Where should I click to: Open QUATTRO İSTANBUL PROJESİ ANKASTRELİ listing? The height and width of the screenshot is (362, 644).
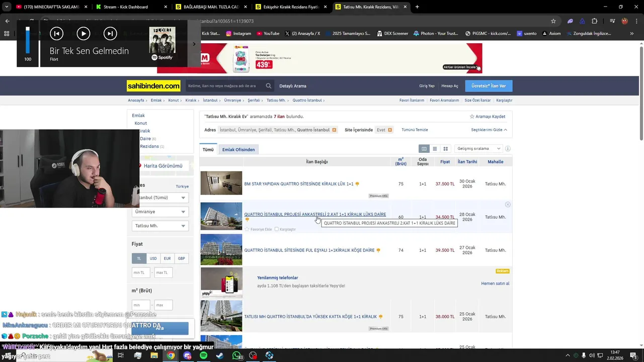pyautogui.click(x=315, y=215)
